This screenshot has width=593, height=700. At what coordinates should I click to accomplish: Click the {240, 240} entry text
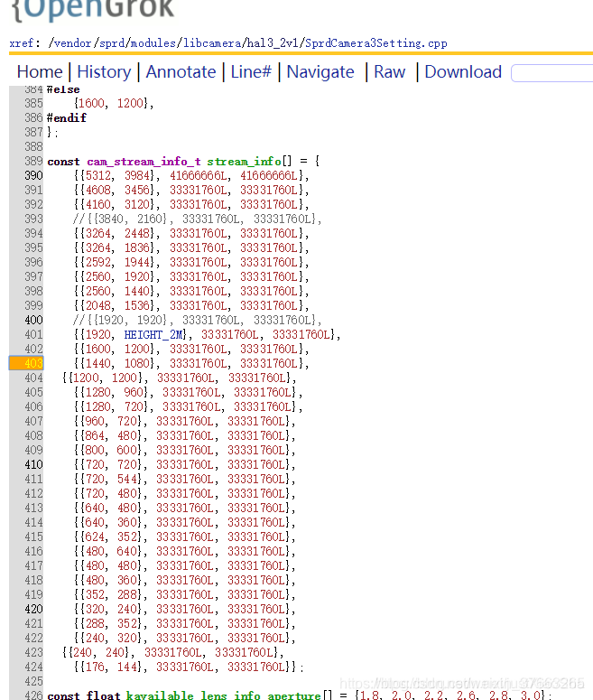click(99, 653)
